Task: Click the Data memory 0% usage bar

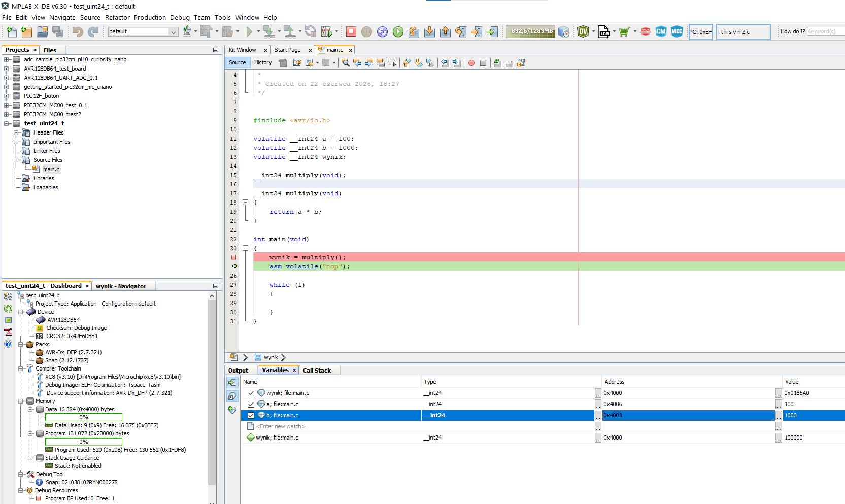Action: click(84, 417)
